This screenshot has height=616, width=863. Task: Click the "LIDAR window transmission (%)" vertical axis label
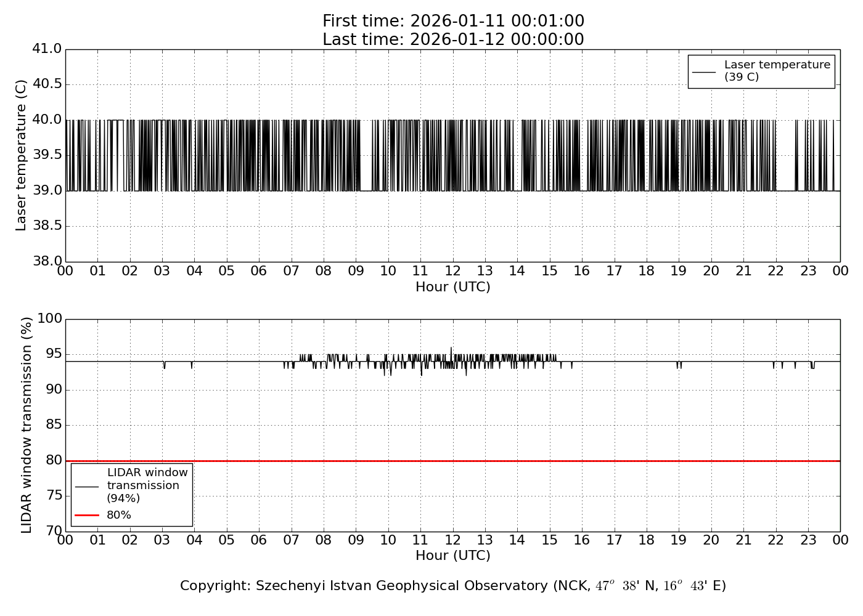(27, 425)
